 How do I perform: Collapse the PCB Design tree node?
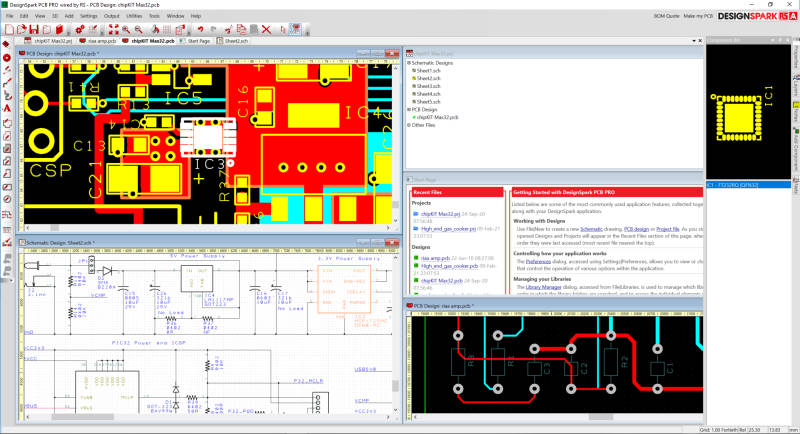tap(408, 110)
